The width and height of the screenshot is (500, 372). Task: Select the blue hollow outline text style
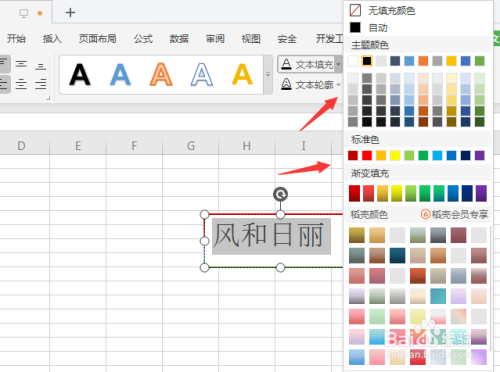click(x=202, y=75)
